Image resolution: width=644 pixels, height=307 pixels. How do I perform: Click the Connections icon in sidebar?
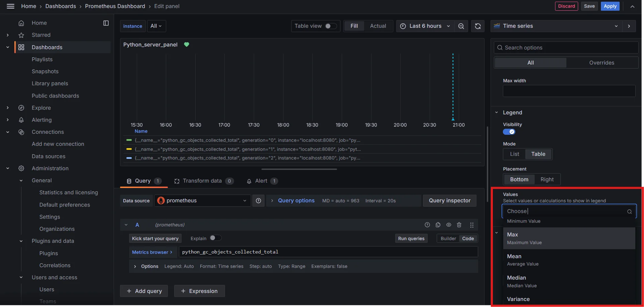coord(21,132)
